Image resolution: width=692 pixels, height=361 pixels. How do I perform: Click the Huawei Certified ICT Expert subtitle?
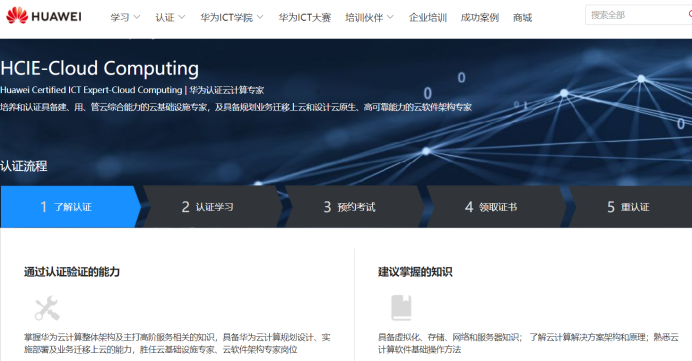(x=132, y=90)
